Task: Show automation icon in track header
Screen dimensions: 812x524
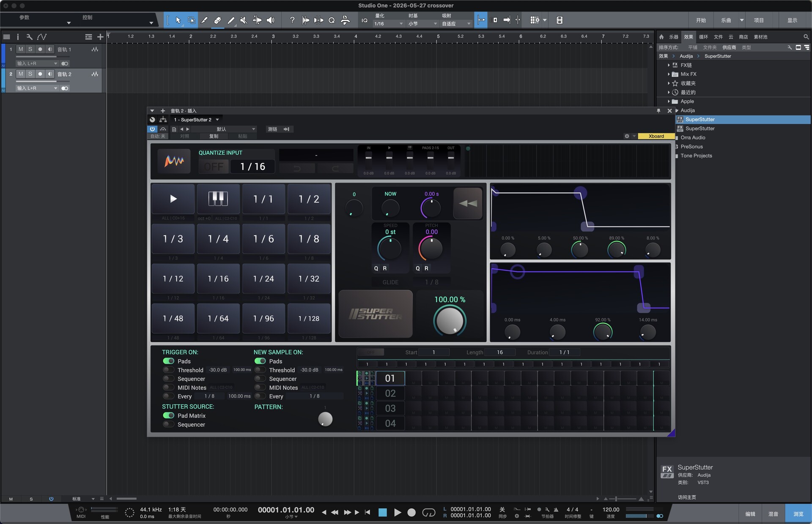Action: click(42, 37)
